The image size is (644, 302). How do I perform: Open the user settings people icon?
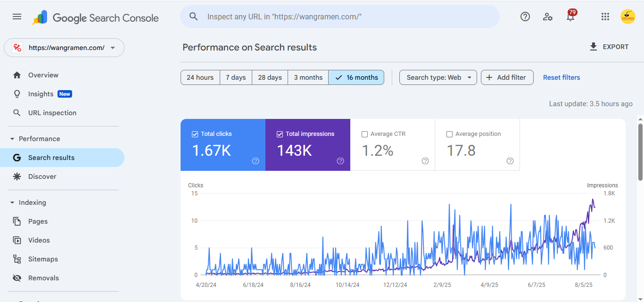click(548, 17)
